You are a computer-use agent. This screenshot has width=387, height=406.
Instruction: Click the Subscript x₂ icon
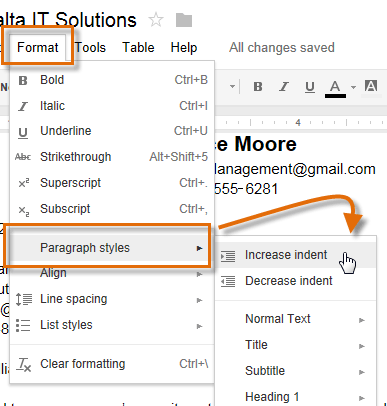[x=23, y=210]
